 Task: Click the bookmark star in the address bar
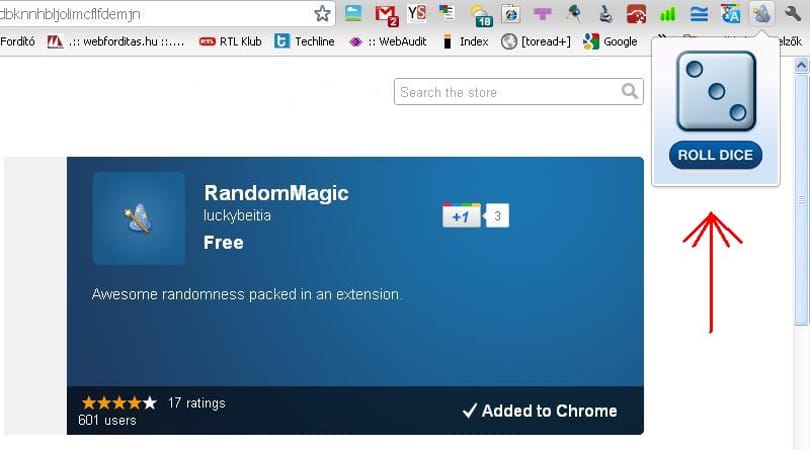[322, 13]
